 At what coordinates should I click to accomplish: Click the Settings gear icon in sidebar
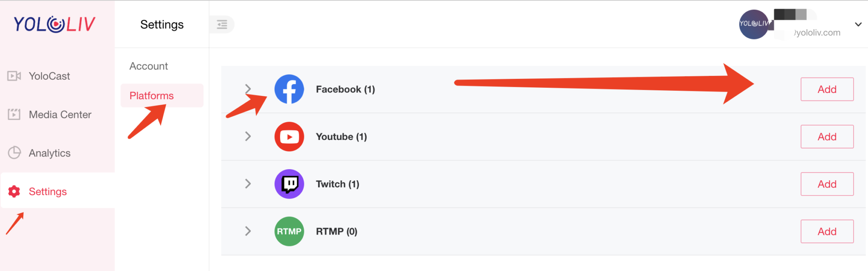14,191
